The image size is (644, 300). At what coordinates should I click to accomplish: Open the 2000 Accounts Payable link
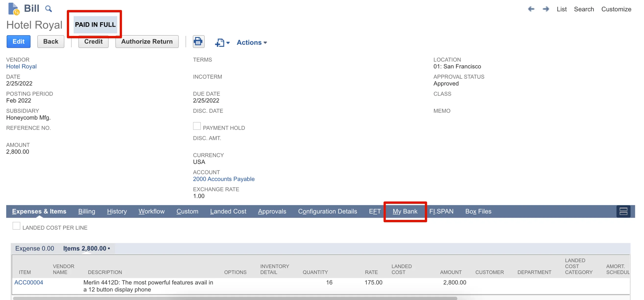(x=224, y=179)
